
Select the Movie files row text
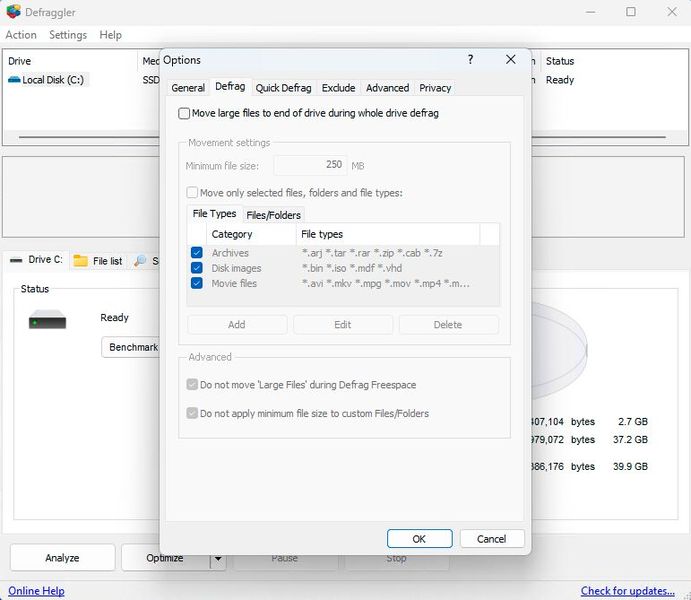click(x=234, y=283)
